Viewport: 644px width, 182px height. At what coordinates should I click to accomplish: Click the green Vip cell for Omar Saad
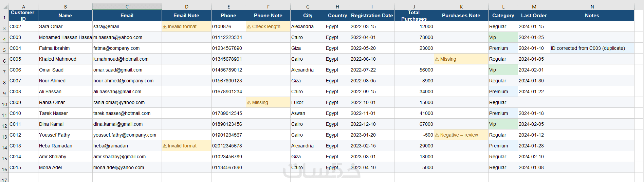(x=503, y=70)
